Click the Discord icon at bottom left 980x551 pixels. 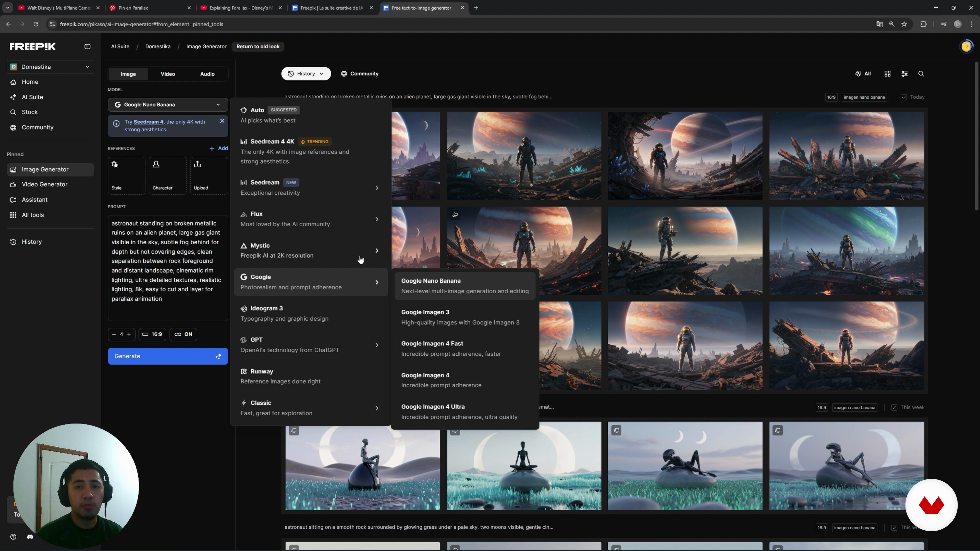click(30, 536)
